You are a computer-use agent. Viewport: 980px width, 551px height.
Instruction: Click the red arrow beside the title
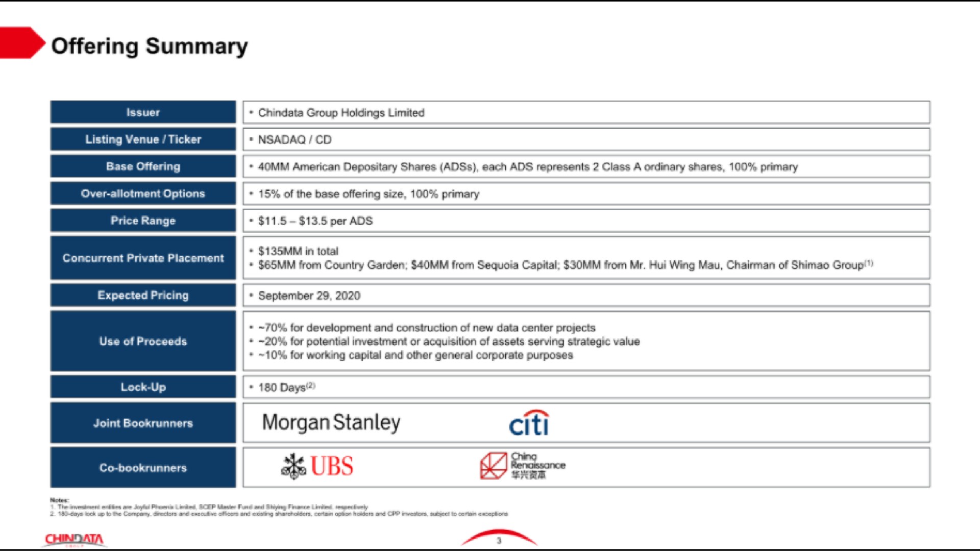pos(22,43)
